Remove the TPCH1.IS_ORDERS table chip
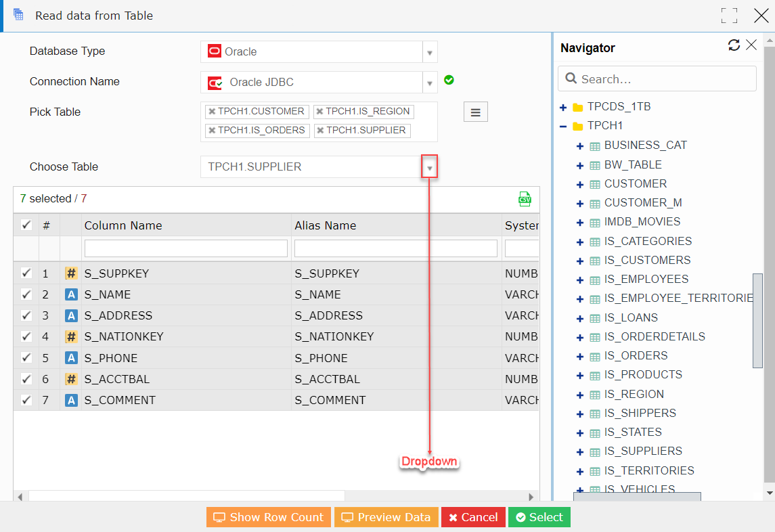This screenshot has height=532, width=775. (x=211, y=130)
